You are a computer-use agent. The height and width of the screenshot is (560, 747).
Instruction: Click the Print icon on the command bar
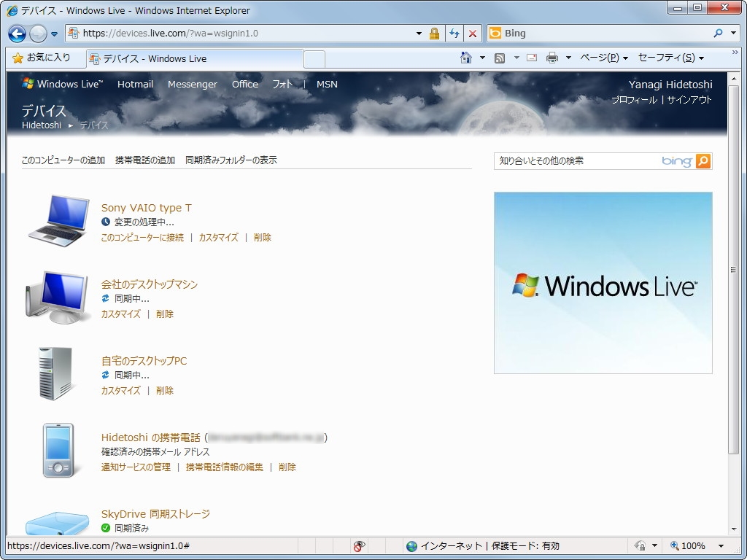point(552,57)
